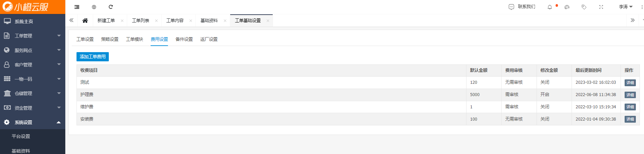Close the 工单内容 tab
The height and width of the screenshot is (154, 644).
coord(191,21)
